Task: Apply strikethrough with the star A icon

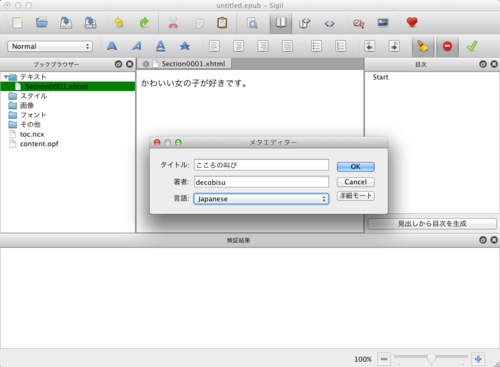Action: point(185,46)
